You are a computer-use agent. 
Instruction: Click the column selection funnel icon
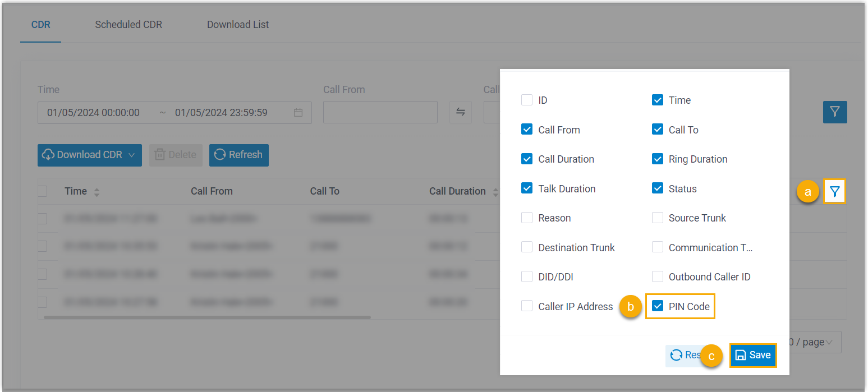[834, 191]
